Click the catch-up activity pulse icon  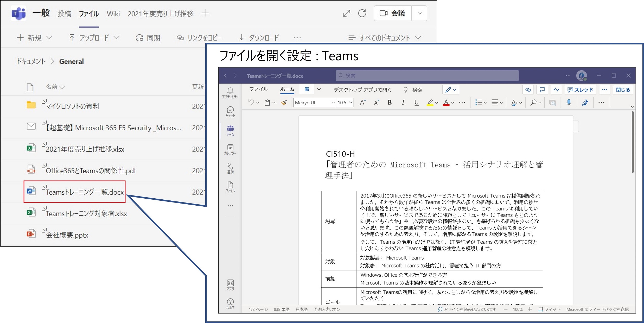(x=556, y=90)
